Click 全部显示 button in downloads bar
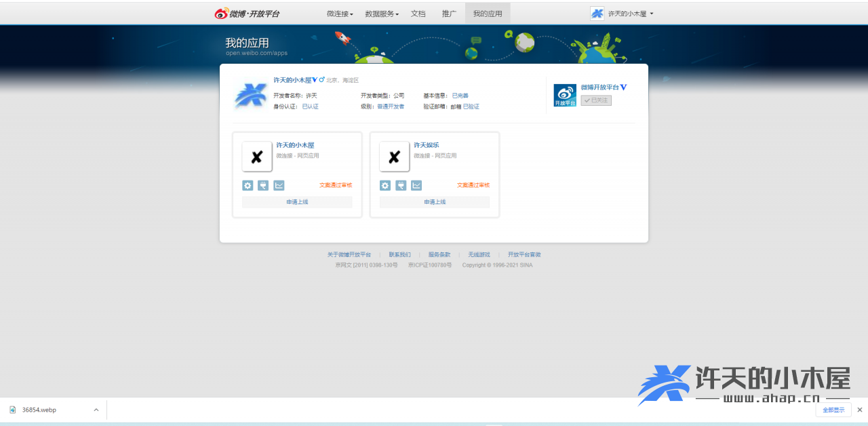Viewport: 868px width, 426px height. pyautogui.click(x=833, y=410)
